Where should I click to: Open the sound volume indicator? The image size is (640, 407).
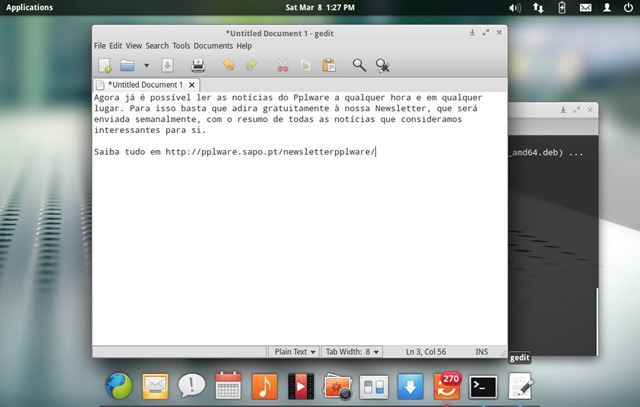pyautogui.click(x=515, y=8)
